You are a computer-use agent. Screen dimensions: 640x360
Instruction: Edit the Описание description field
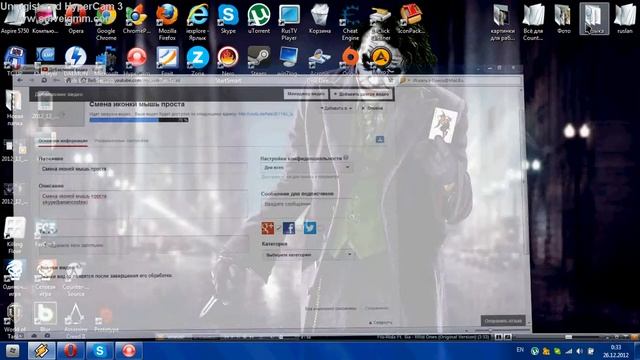point(143,204)
